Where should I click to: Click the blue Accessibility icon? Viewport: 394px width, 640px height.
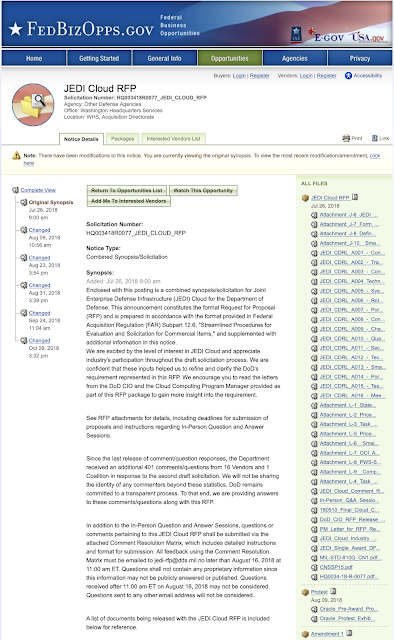348,76
